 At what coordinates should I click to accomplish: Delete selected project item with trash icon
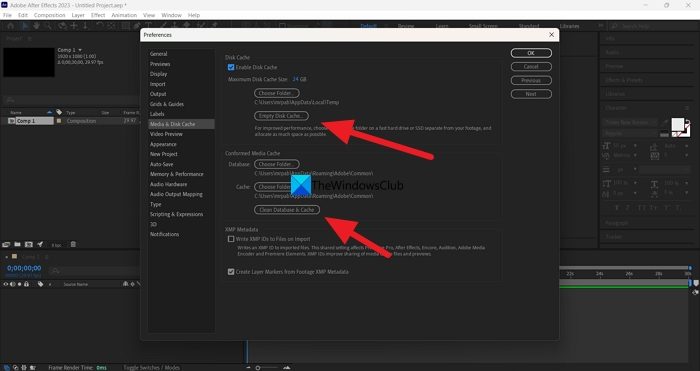click(73, 245)
